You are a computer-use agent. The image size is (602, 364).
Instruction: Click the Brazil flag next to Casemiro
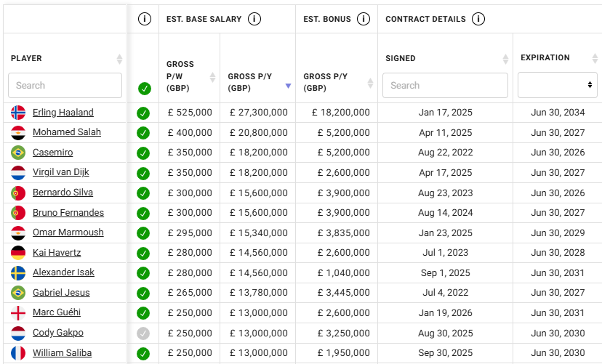pyautogui.click(x=18, y=153)
